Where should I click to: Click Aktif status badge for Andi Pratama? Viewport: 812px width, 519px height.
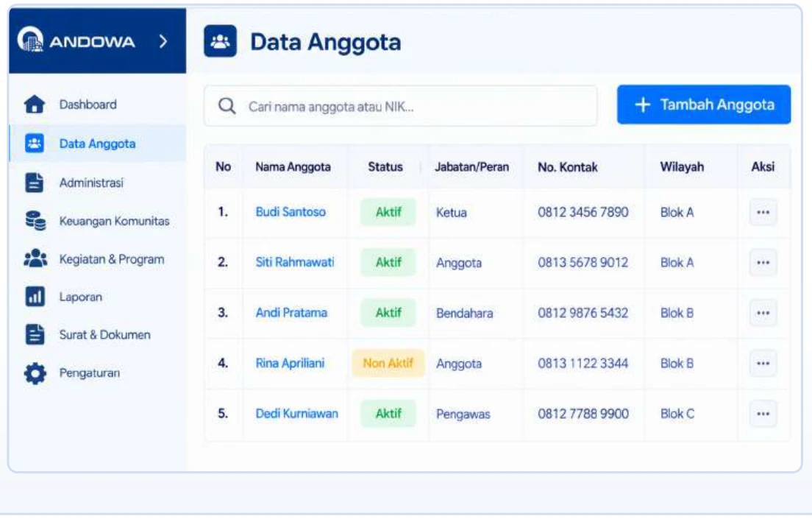[388, 313]
